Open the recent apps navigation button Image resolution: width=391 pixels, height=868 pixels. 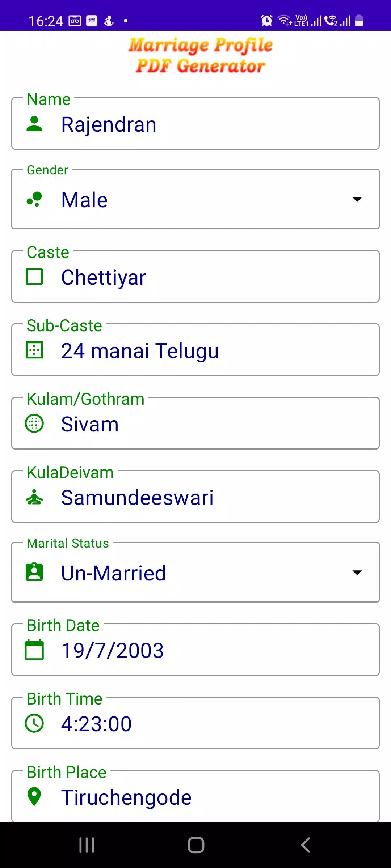point(87,845)
